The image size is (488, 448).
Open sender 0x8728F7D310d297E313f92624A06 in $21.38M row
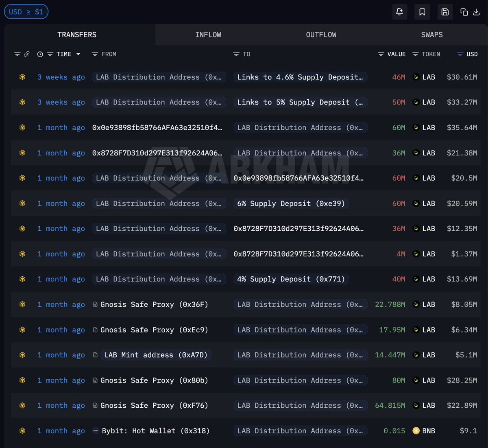point(157,153)
